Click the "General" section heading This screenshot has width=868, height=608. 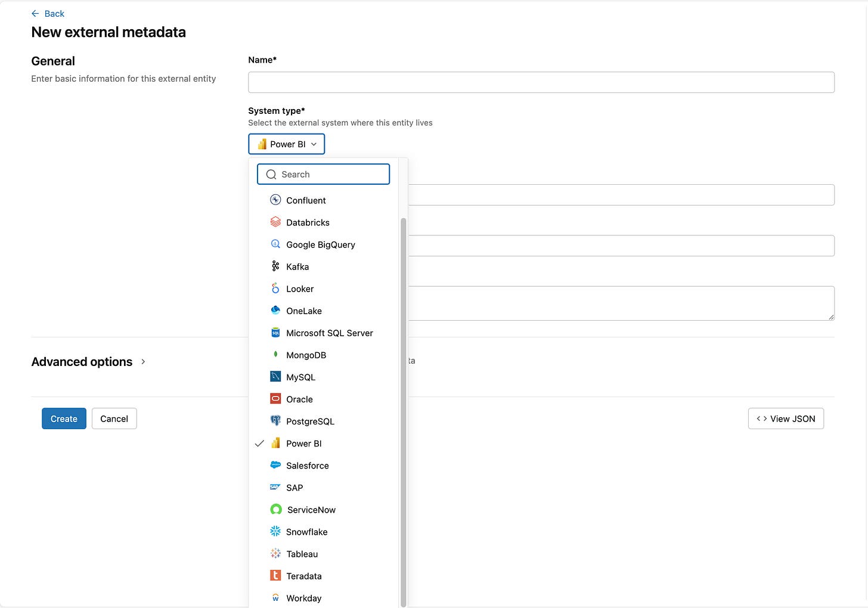pos(53,61)
